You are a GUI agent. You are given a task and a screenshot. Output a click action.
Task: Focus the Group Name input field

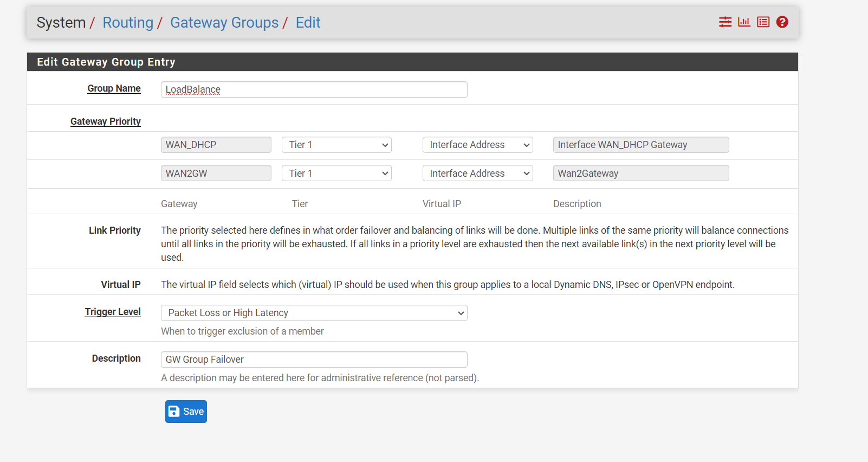[314, 89]
